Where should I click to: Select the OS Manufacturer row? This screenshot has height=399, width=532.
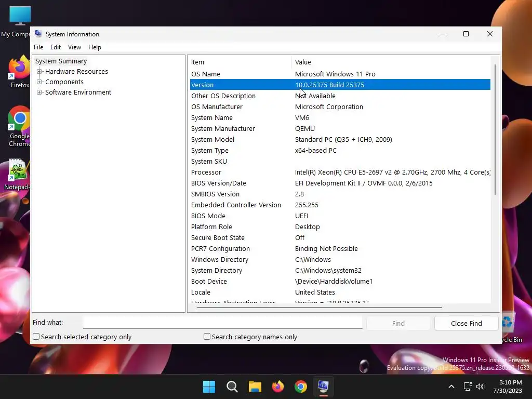[x=340, y=107]
